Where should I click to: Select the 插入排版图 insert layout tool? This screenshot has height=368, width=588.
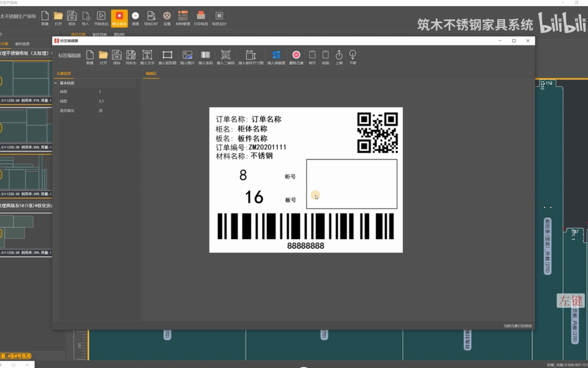coord(276,57)
